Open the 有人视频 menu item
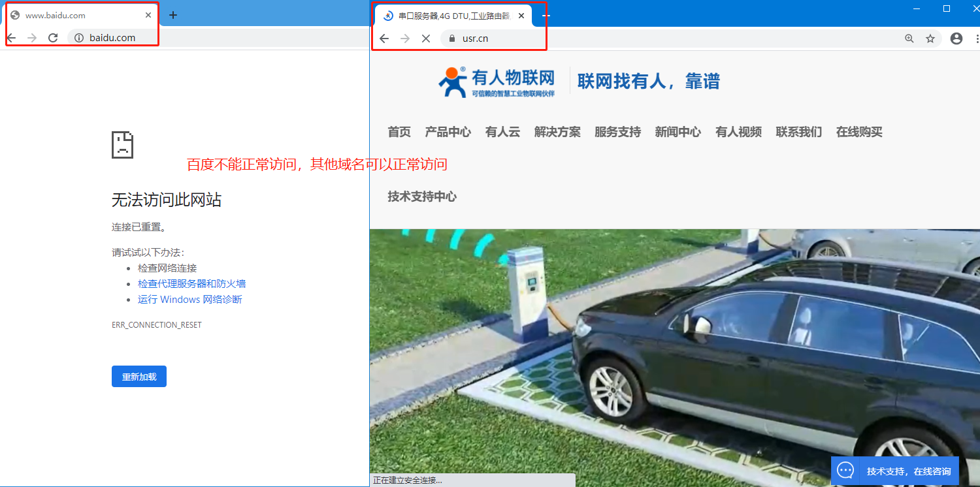 pyautogui.click(x=739, y=132)
